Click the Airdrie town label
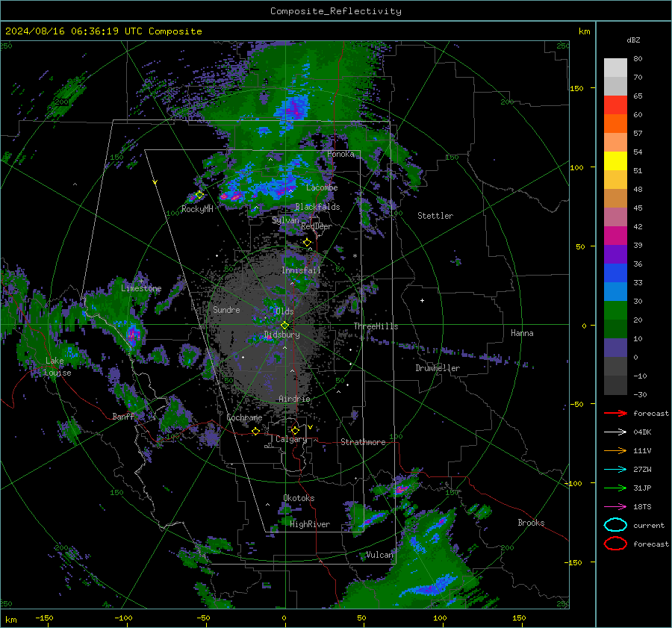This screenshot has height=628, width=672. (294, 399)
